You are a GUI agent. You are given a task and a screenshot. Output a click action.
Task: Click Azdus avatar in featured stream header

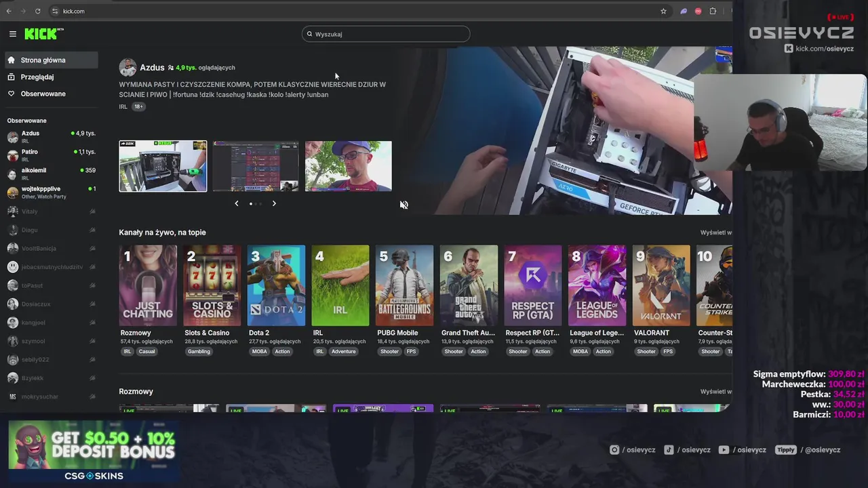(x=127, y=67)
